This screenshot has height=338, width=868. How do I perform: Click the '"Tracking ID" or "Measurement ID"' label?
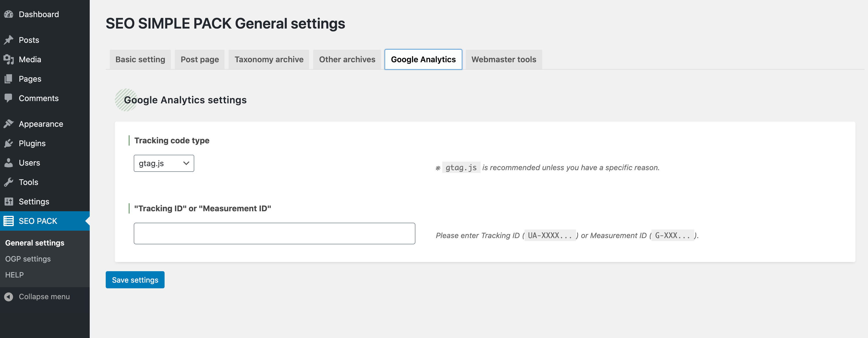click(x=203, y=208)
